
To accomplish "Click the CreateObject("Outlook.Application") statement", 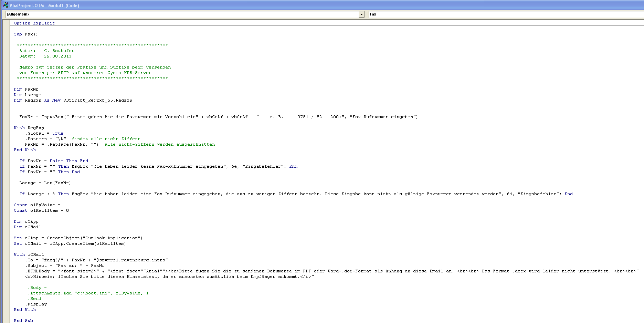I will coord(94,238).
